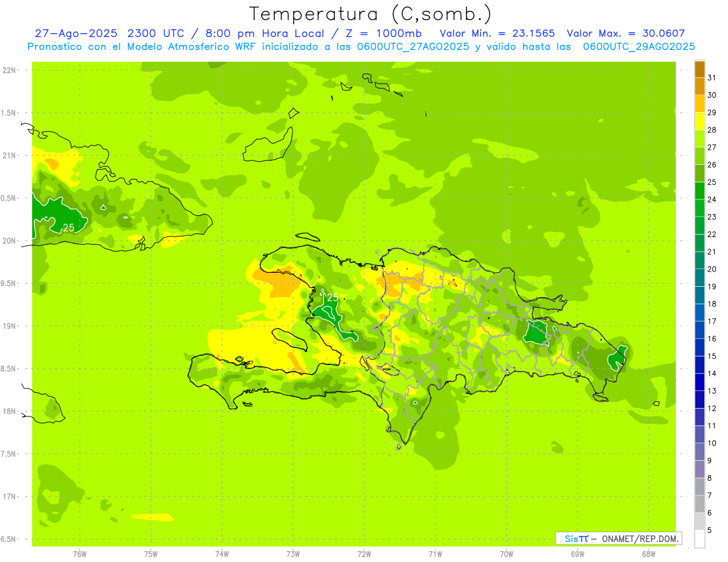The height and width of the screenshot is (562, 728).
Task: Click the '27-Ago-2025' date text
Action: [x=75, y=33]
